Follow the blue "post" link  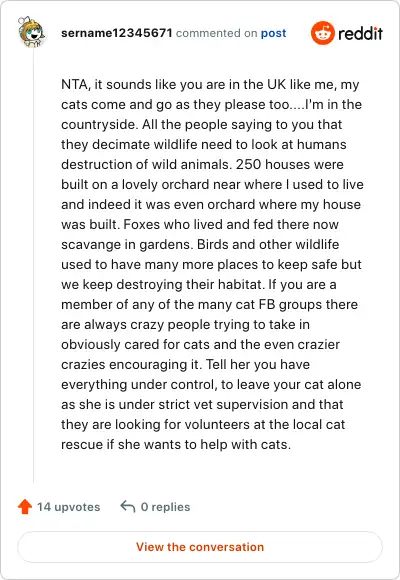pos(273,33)
